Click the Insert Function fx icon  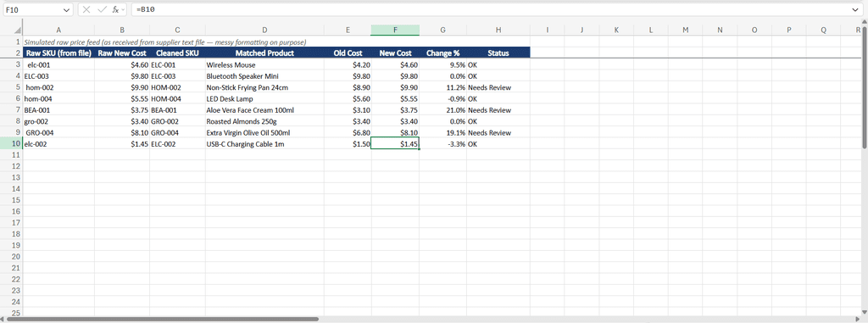pos(114,10)
